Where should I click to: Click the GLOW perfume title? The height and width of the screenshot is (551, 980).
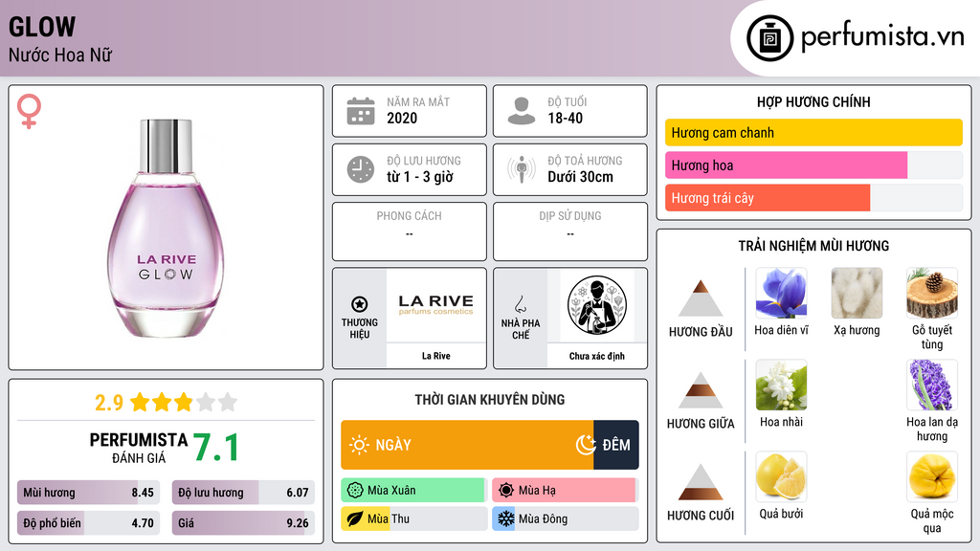(x=42, y=28)
